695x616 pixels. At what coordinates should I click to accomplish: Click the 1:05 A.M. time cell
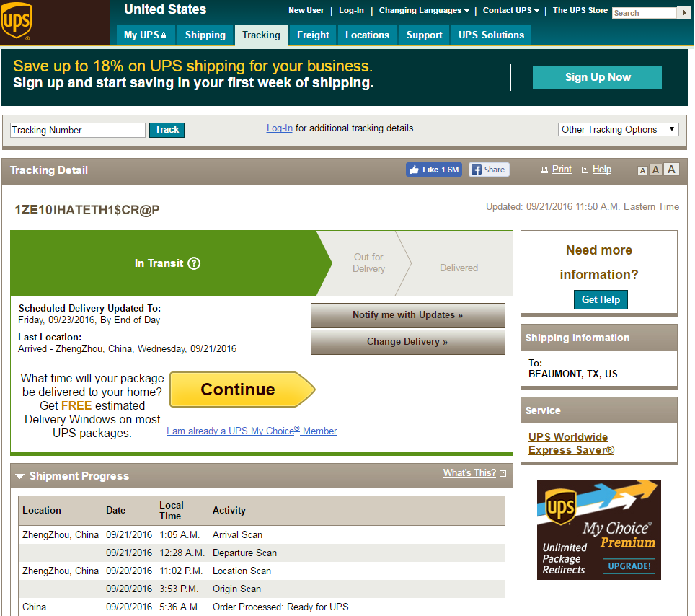pos(180,534)
